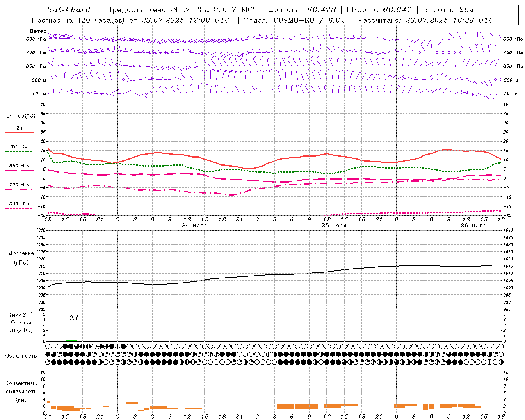Click the station name Salekhard in the header

[x=68, y=10]
